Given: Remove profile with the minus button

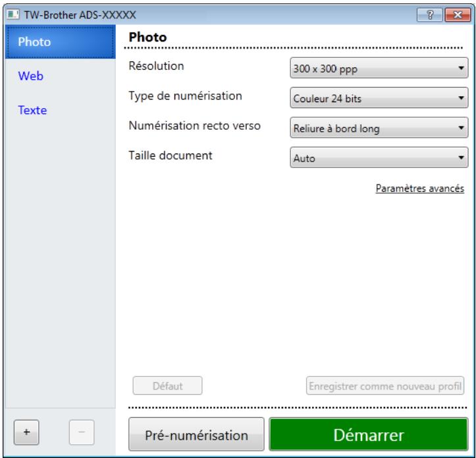Looking at the screenshot, I should click(x=82, y=432).
